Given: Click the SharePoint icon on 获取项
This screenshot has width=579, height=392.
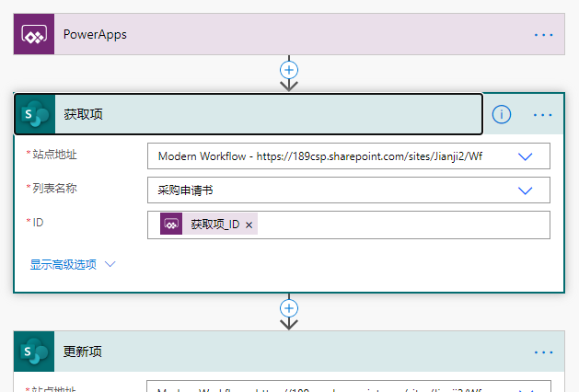Looking at the screenshot, I should click(x=35, y=114).
